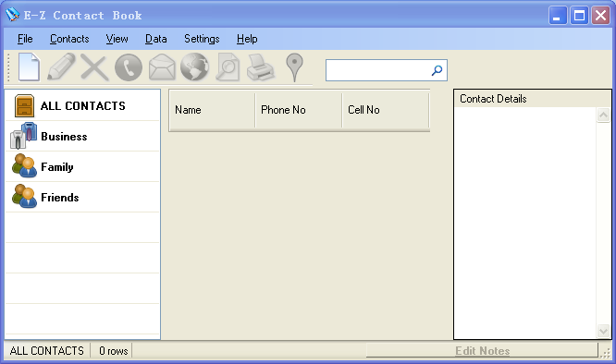Viewport: 616px width, 364px height.
Task: Click the printer toolbar icon
Action: 260,67
